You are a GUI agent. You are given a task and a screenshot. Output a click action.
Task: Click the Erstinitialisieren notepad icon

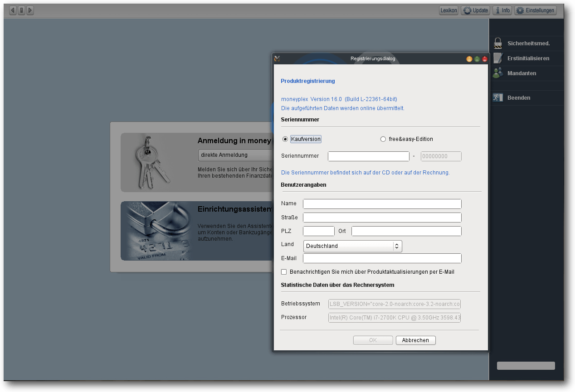click(498, 58)
